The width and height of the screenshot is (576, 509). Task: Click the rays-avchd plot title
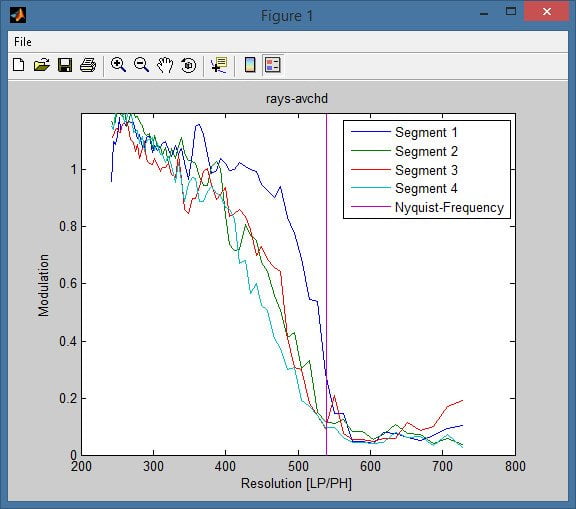[297, 99]
